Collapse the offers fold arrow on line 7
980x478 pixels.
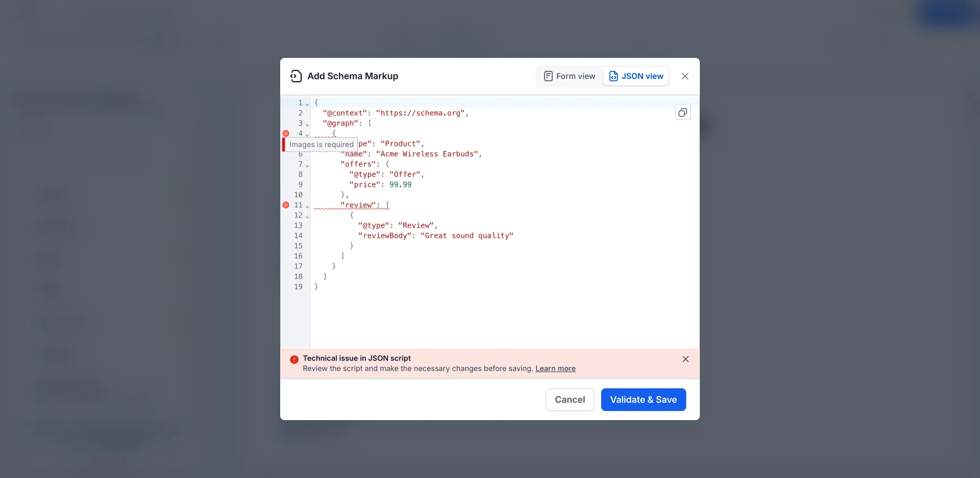click(x=307, y=165)
